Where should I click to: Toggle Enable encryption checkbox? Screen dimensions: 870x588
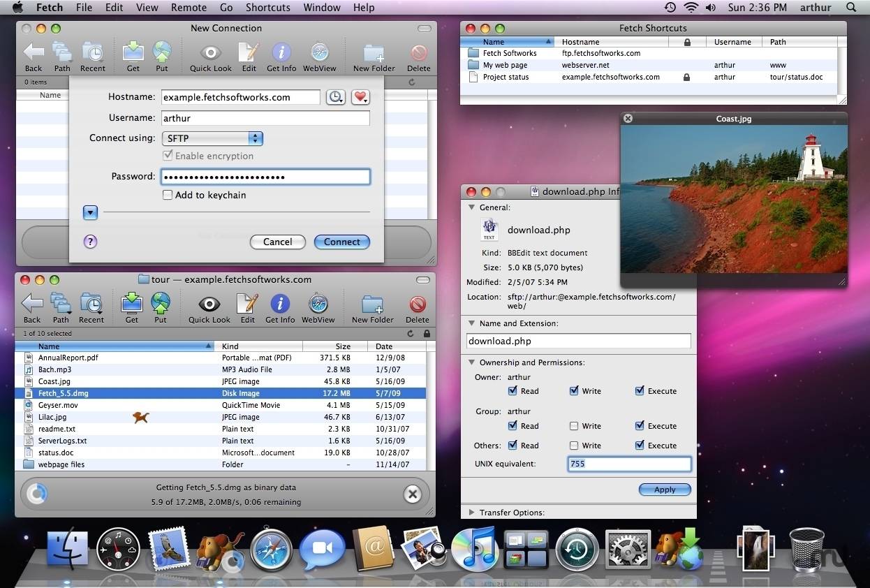click(x=168, y=156)
